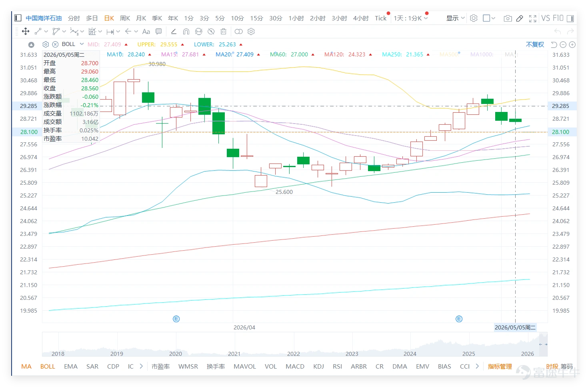588x387 pixels.
Task: Click the overlapping circles overlay icon
Action: [x=238, y=32]
